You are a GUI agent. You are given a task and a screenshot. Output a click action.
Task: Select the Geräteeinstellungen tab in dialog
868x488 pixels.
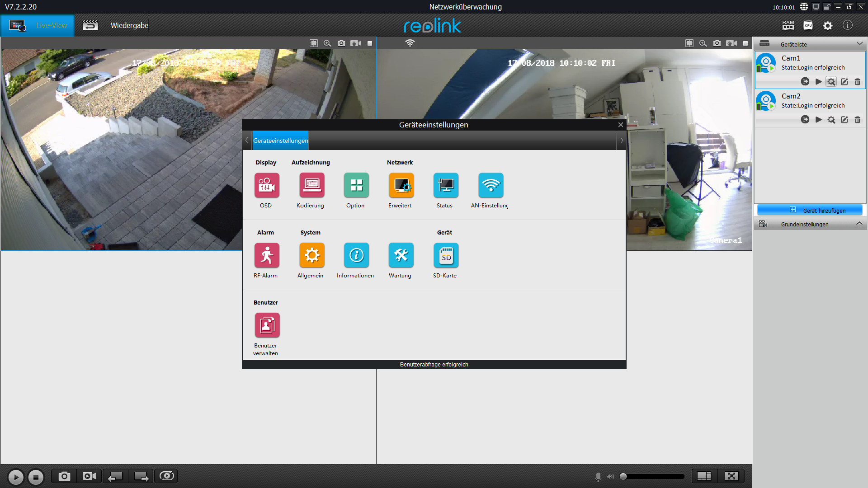[280, 141]
